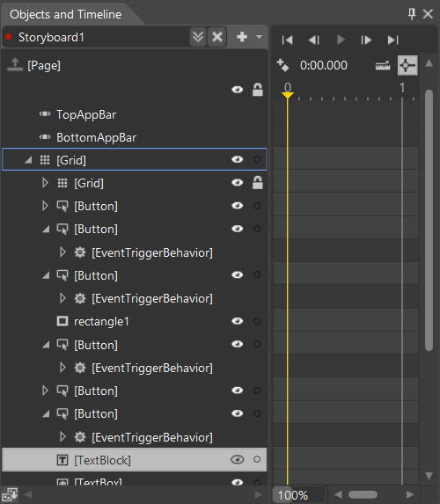
Task: Close Storyboard1 with the X button
Action: [217, 37]
